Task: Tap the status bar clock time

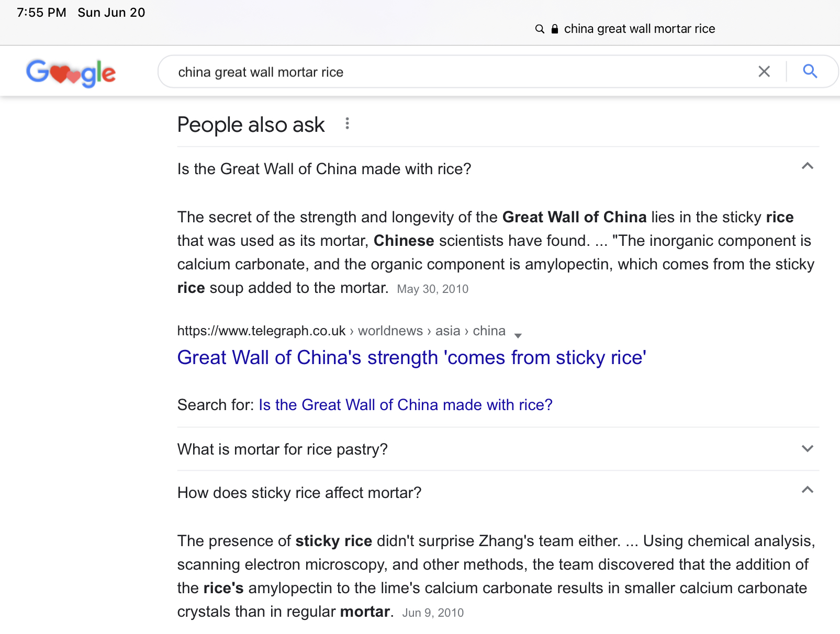Action: 41,13
